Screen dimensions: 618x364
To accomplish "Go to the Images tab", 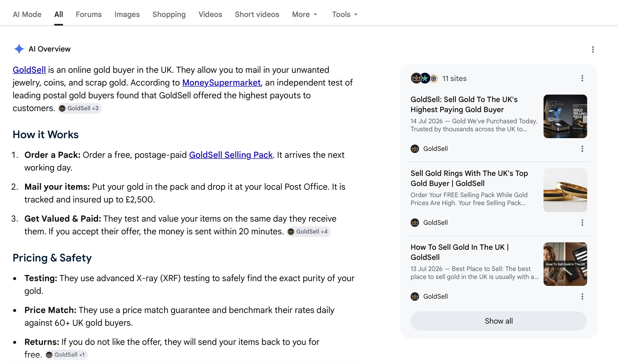I will click(x=127, y=14).
